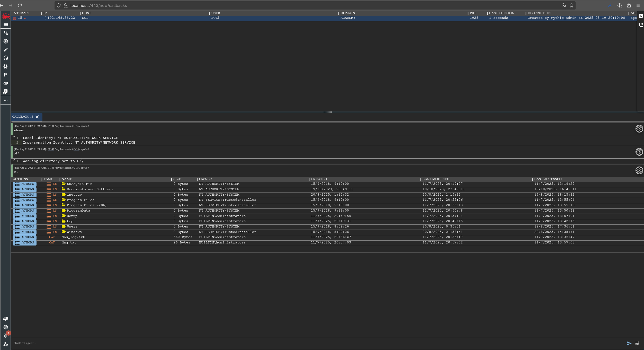The height and width of the screenshot is (350, 644).
Task: Open the socks proxy sidebar icon
Action: 6,92
